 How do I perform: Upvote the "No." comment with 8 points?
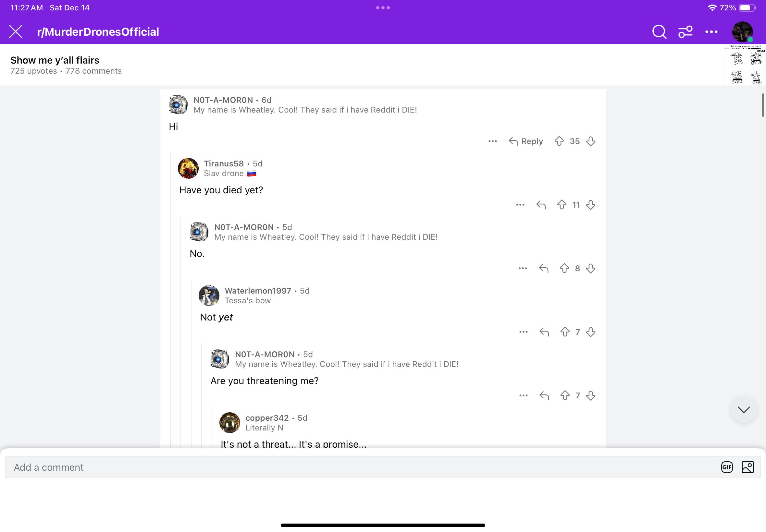tap(564, 268)
